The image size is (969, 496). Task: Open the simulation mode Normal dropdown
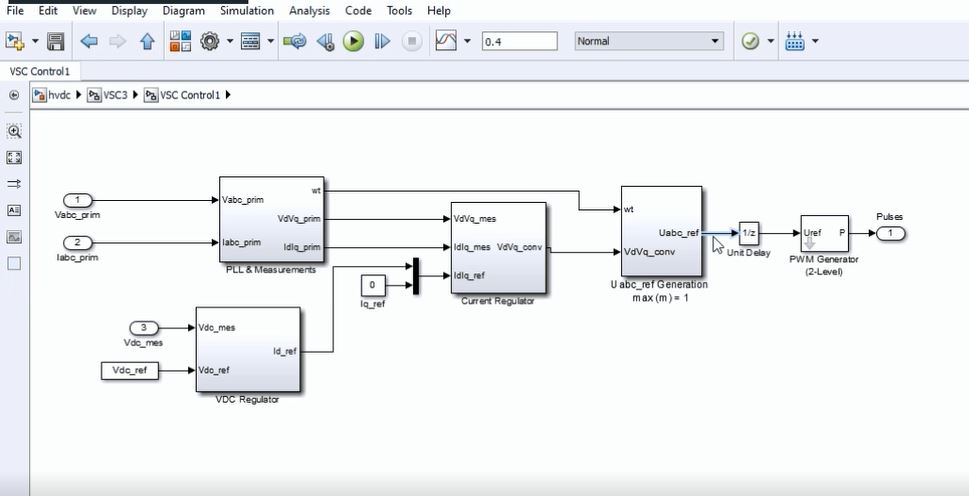tap(648, 41)
